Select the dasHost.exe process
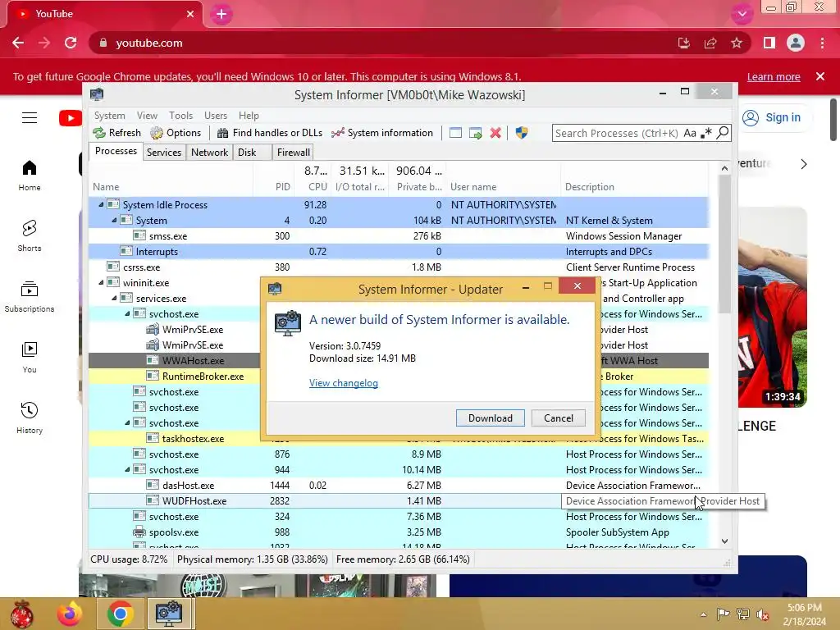The image size is (840, 630). (x=399, y=485)
